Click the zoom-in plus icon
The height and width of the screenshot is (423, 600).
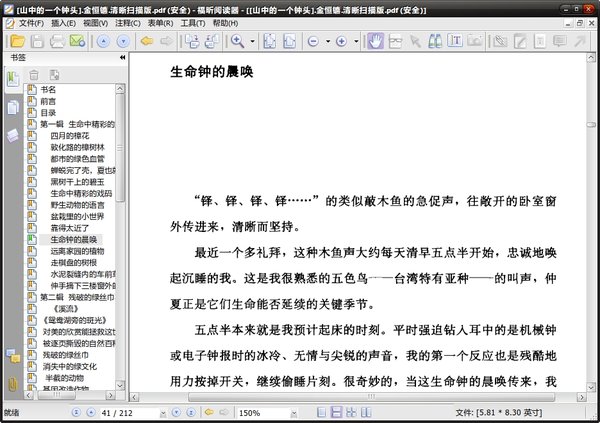[x=341, y=41]
